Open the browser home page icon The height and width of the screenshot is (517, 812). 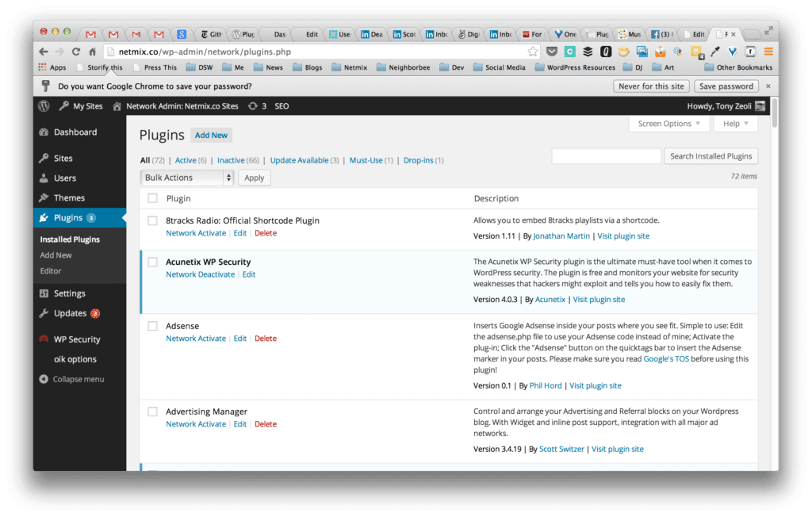pos(92,52)
